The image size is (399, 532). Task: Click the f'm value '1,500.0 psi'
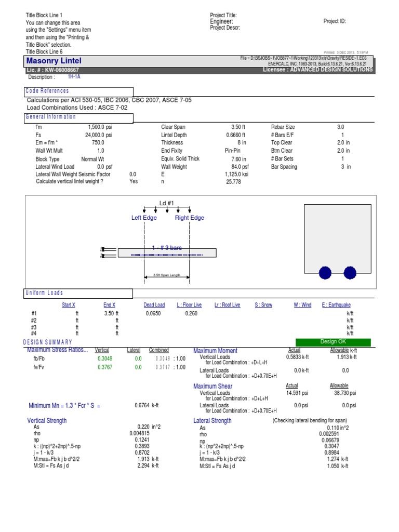click(100, 127)
